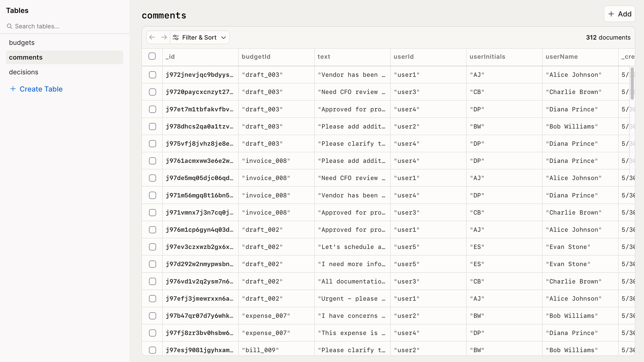
Task: Switch to the decisions table
Action: 23,72
